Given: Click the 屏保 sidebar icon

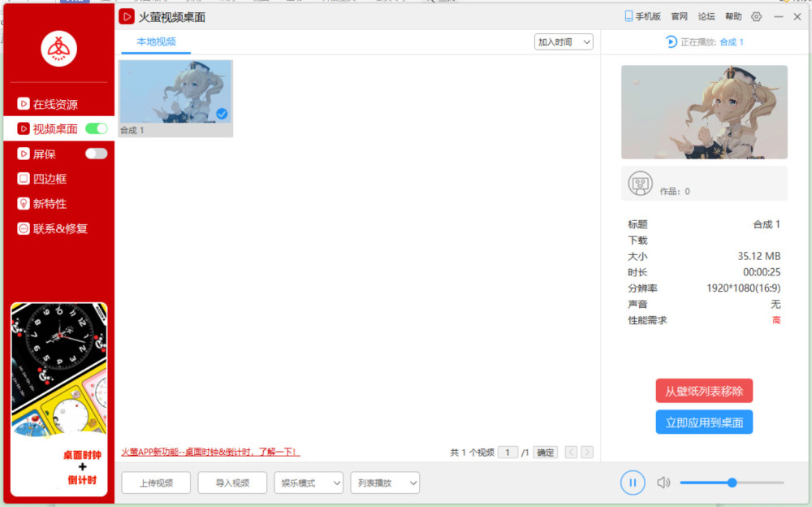Looking at the screenshot, I should [x=24, y=154].
